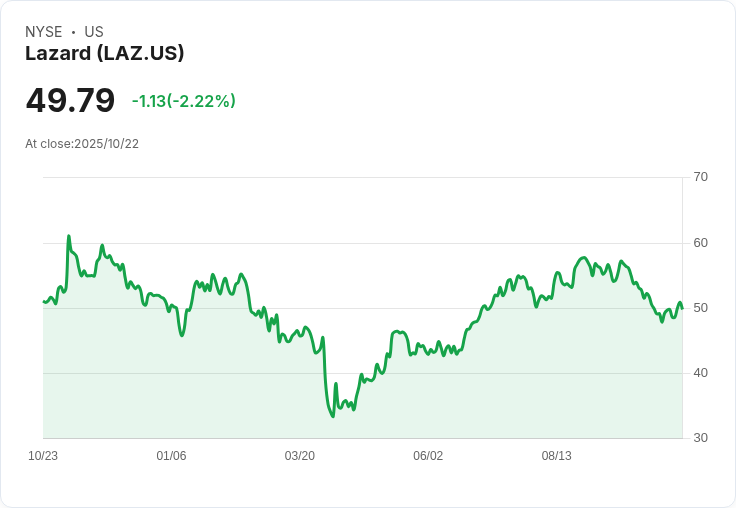This screenshot has height=508, width=736.
Task: Click the 30 price axis label
Action: pyautogui.click(x=700, y=438)
